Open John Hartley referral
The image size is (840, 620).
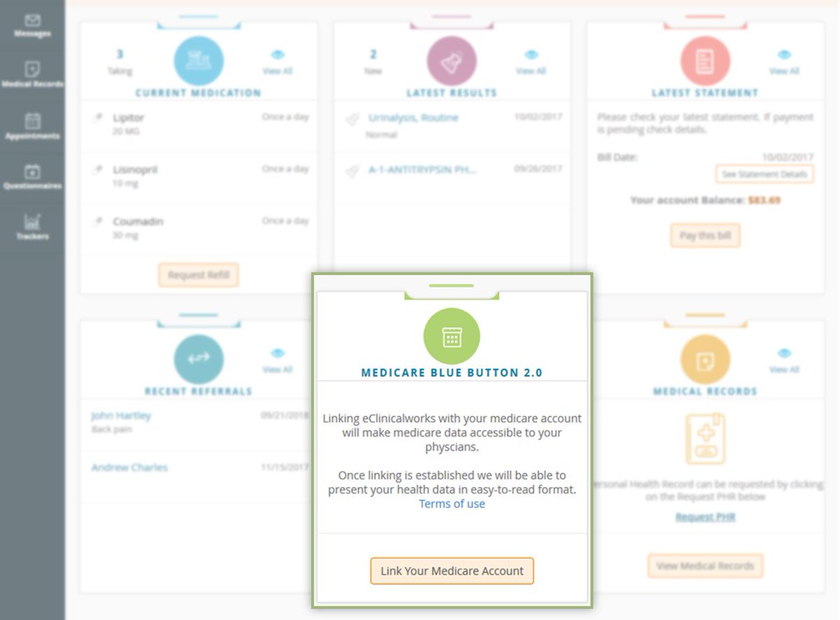click(121, 416)
